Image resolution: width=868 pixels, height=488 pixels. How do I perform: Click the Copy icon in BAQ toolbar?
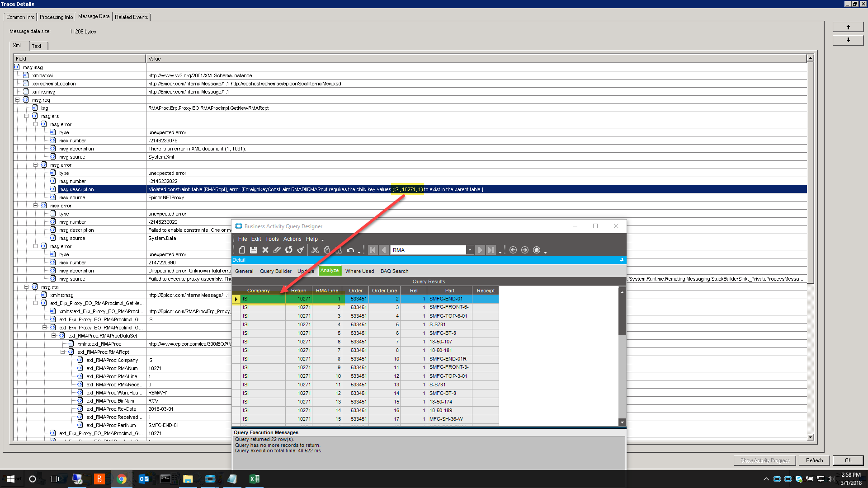tap(327, 250)
